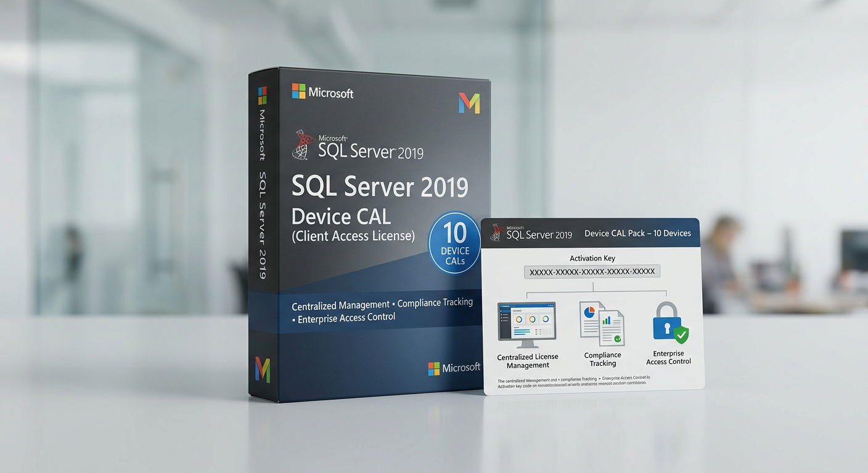Viewport: 868px width, 473px height.
Task: Click the Microsoft logo at box top
Action: [x=322, y=92]
